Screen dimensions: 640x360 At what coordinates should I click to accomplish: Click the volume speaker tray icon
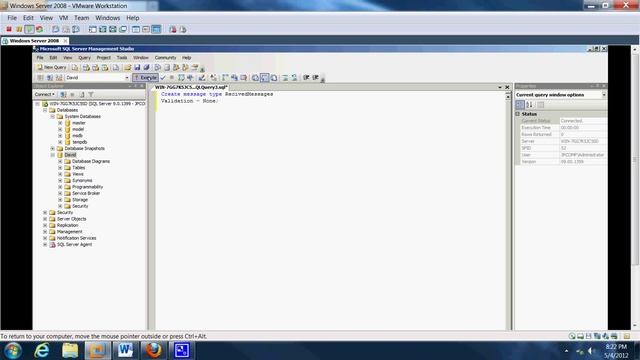tap(591, 351)
